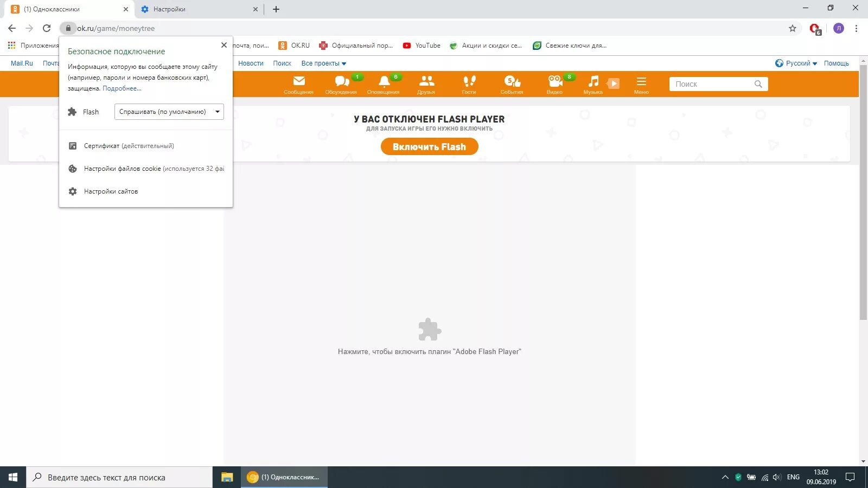Image resolution: width=868 pixels, height=488 pixels.
Task: Open the Mail.Ru link
Action: coord(22,63)
